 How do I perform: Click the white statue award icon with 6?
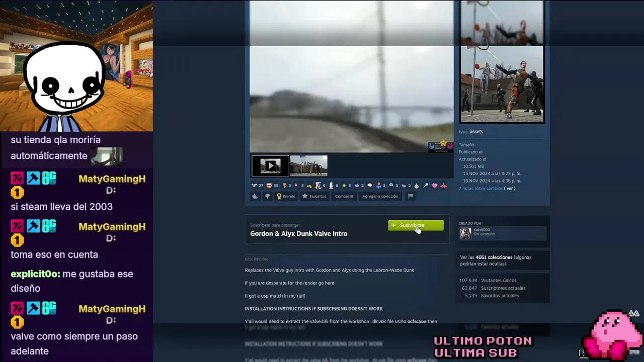point(331,186)
